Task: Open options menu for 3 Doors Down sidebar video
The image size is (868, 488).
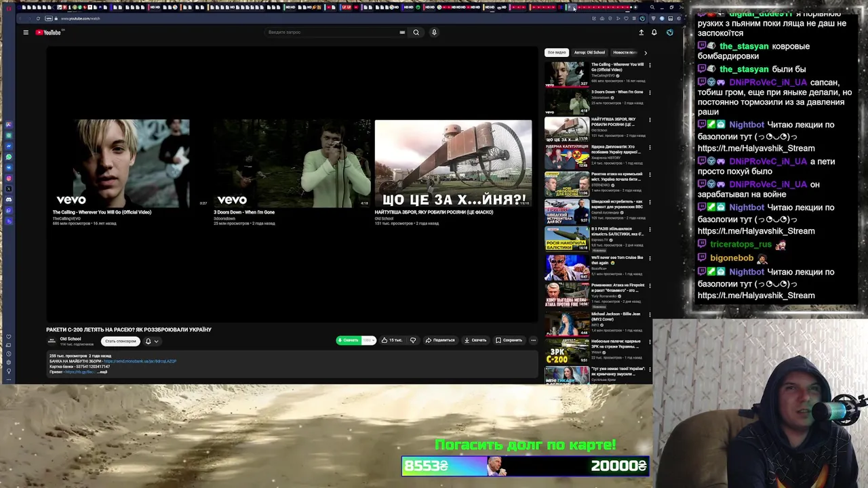Action: point(650,92)
